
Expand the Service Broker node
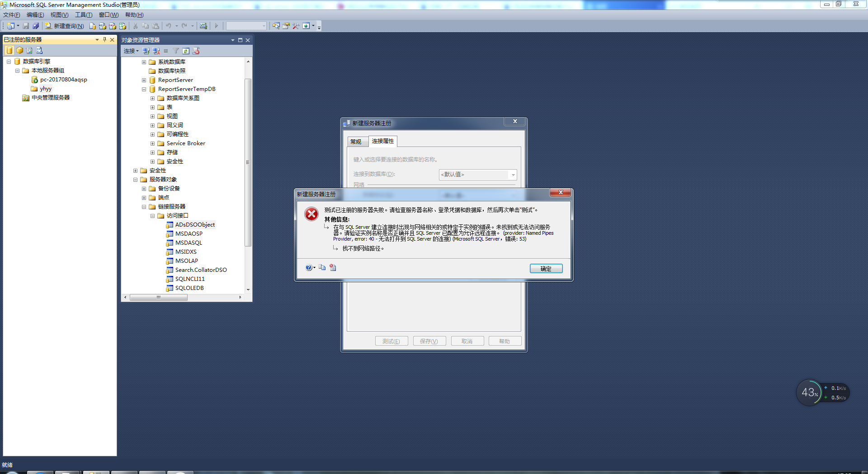coord(152,143)
